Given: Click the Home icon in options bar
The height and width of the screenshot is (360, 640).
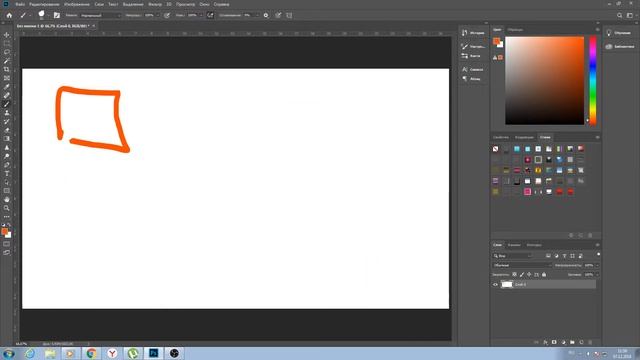Looking at the screenshot, I should (9, 15).
